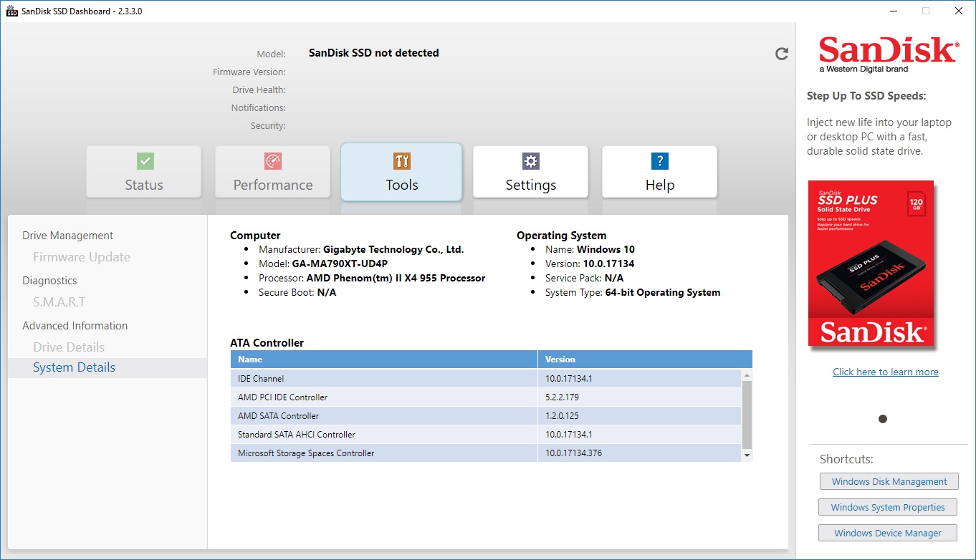Close the SanDisk Dashboard window
Viewport: 976px width, 560px height.
point(959,11)
